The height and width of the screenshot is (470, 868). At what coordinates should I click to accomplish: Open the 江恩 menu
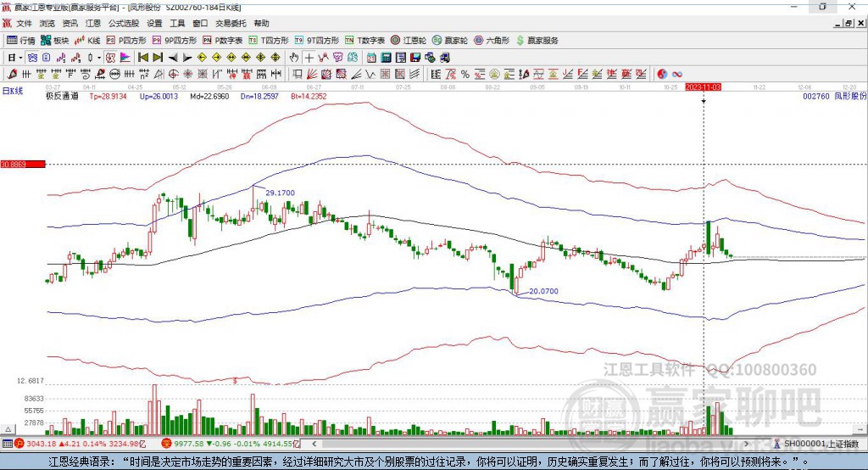[x=92, y=24]
